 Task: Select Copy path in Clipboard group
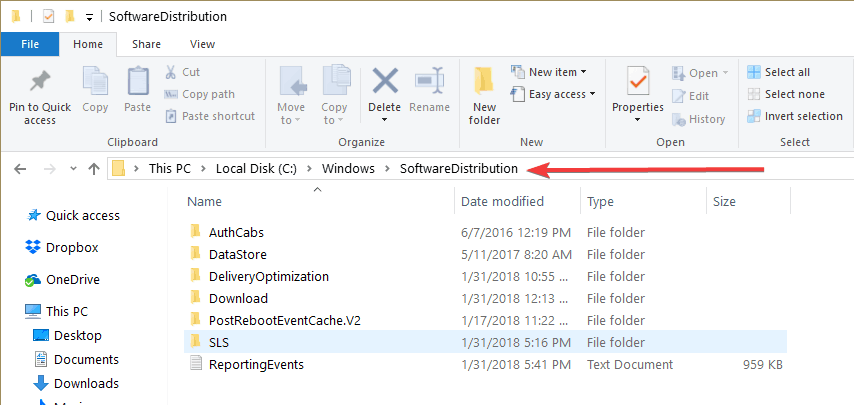(199, 94)
